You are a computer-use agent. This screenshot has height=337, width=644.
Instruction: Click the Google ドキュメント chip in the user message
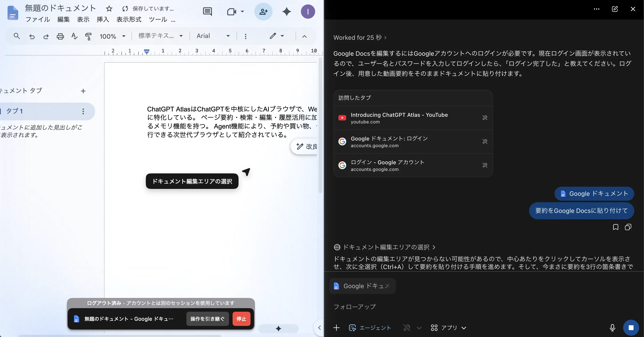594,194
